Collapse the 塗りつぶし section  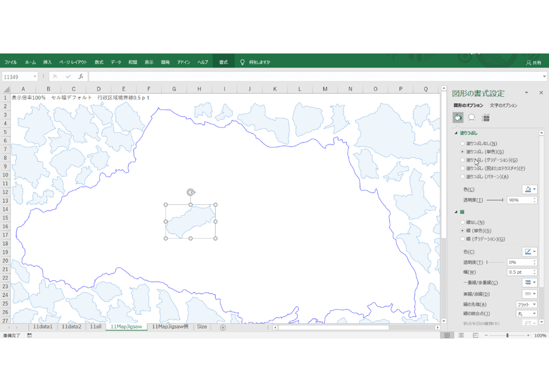[456, 133]
